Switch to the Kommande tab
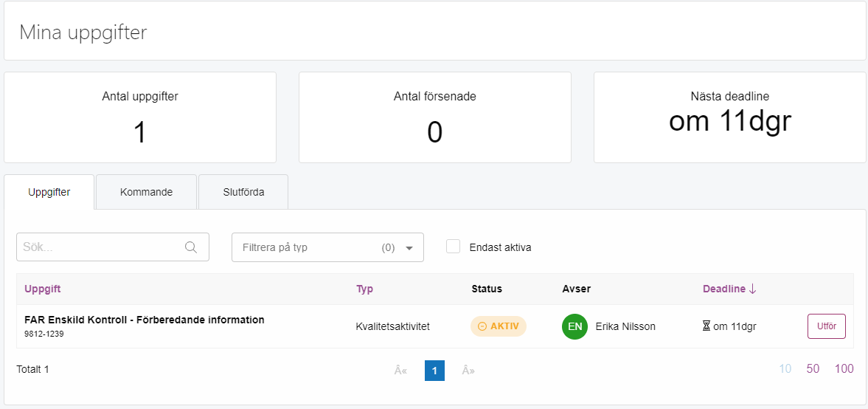Image resolution: width=868 pixels, height=409 pixels. click(147, 192)
